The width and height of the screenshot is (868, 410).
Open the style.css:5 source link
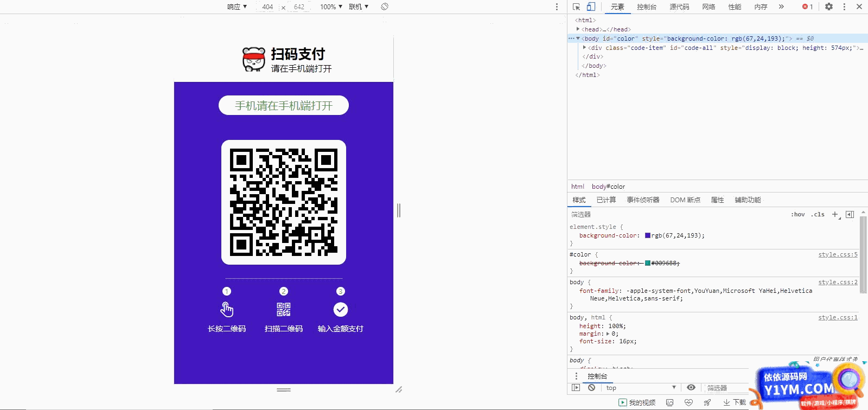coord(838,254)
